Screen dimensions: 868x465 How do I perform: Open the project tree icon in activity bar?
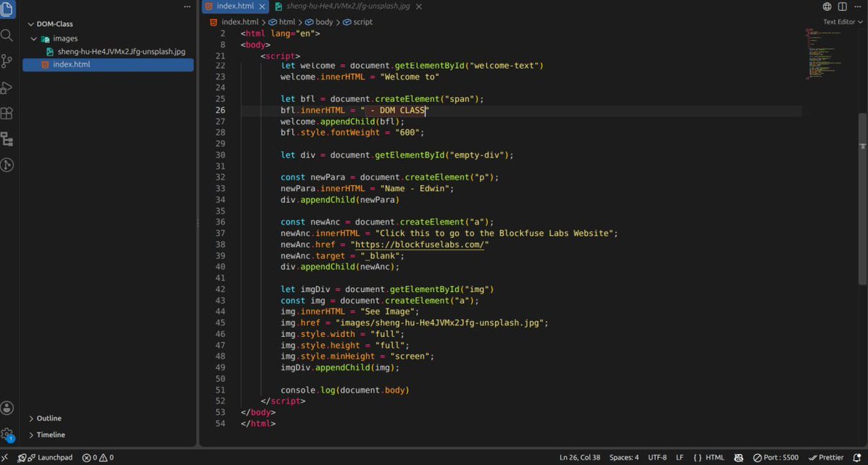click(x=7, y=139)
